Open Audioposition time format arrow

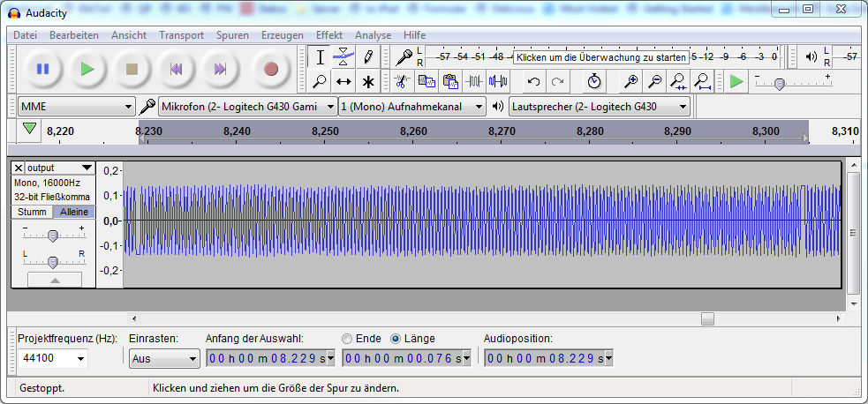pyautogui.click(x=609, y=359)
